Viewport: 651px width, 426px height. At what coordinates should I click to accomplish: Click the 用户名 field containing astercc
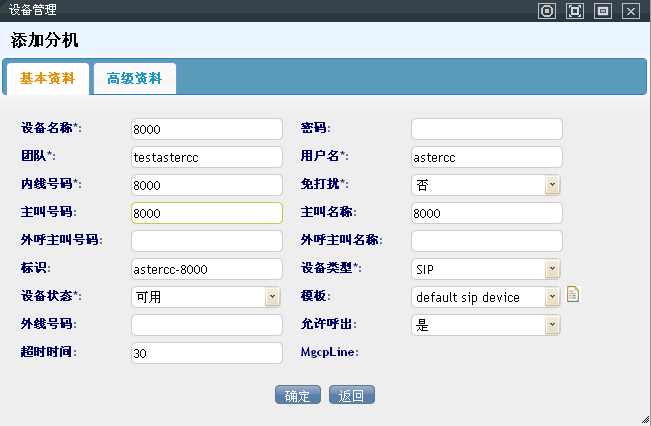tap(486, 157)
